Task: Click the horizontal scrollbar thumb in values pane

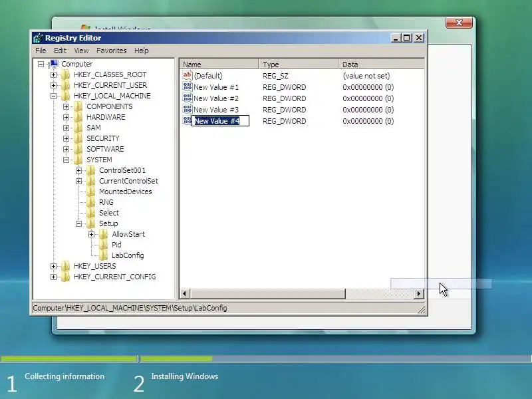Action: pos(268,293)
